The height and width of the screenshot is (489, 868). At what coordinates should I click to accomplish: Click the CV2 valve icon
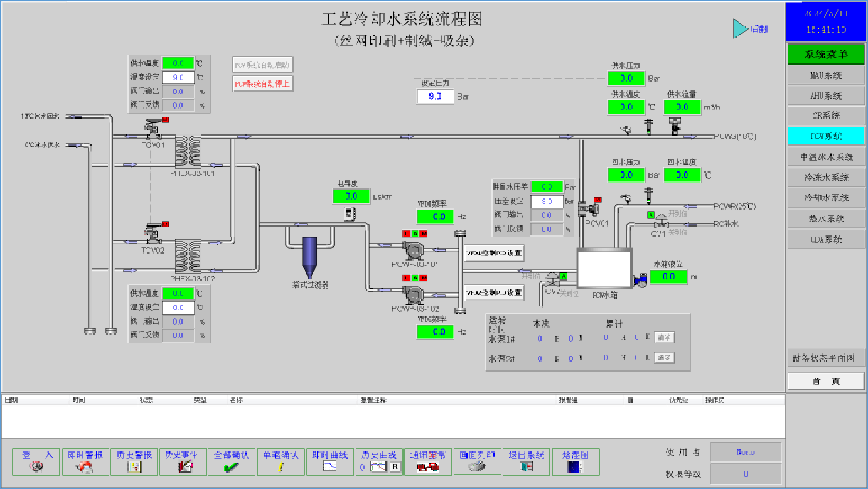pos(553,281)
